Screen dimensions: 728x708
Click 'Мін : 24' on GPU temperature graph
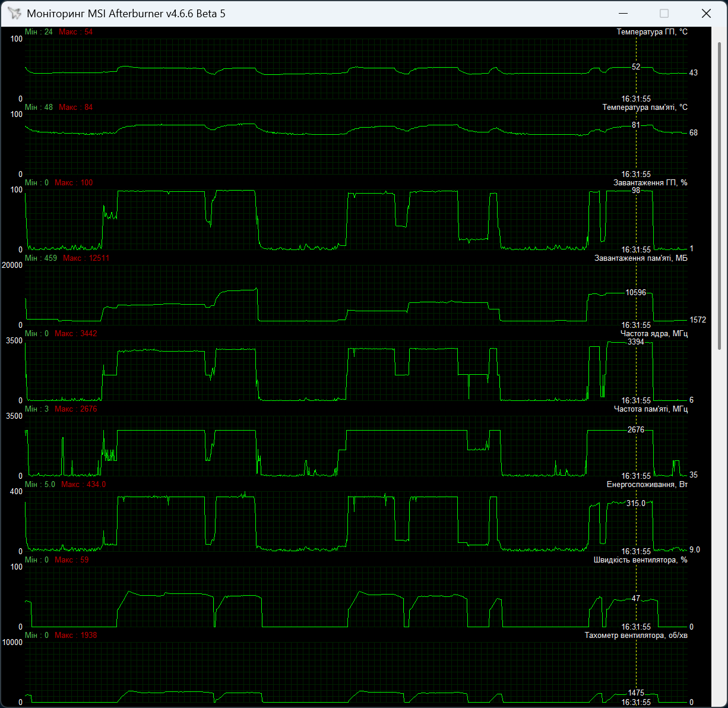(x=39, y=31)
